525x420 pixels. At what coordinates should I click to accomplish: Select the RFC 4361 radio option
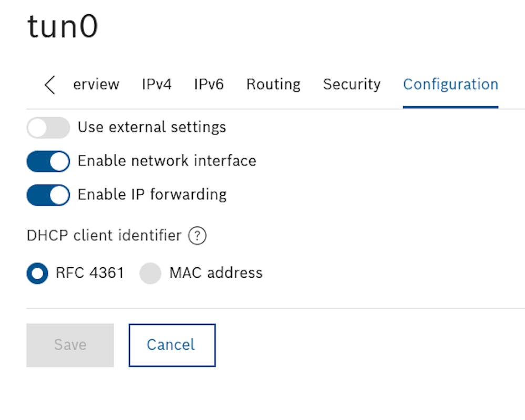coord(37,273)
